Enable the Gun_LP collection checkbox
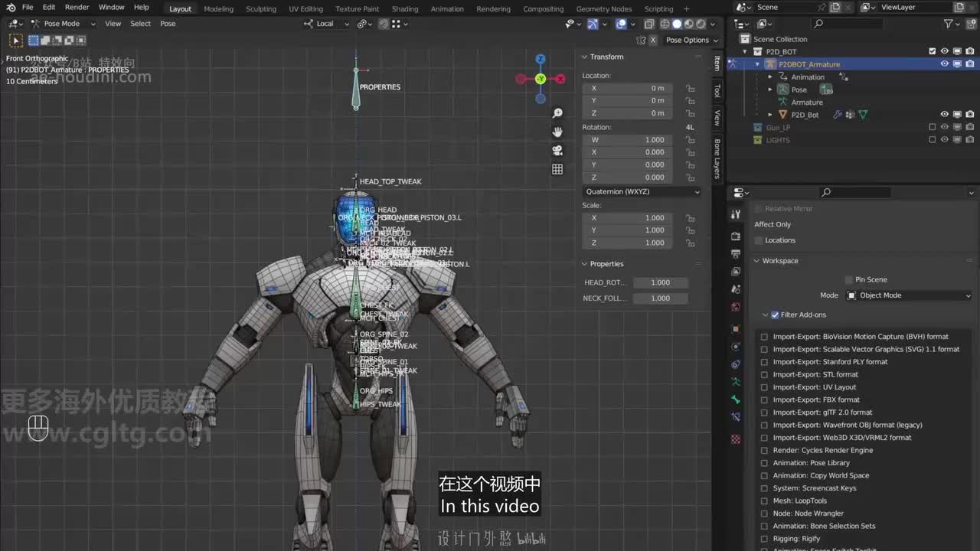The height and width of the screenshot is (551, 980). coord(932,127)
